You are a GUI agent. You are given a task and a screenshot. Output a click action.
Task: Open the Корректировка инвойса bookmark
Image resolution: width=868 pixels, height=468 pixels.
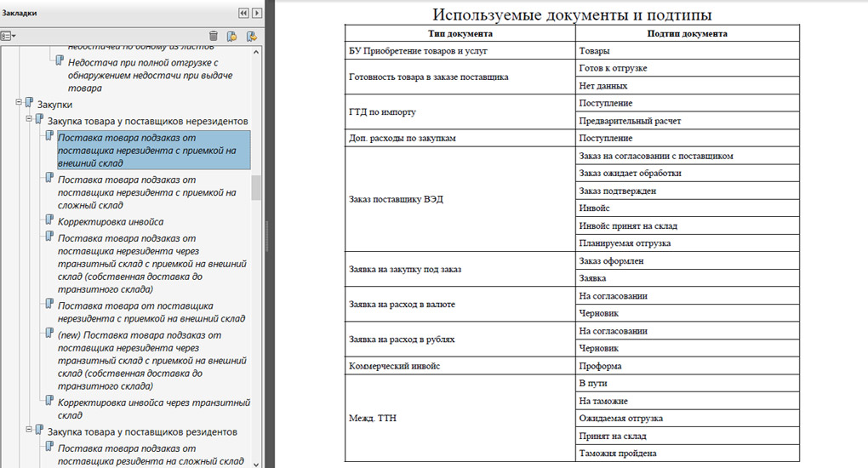pyautogui.click(x=111, y=221)
